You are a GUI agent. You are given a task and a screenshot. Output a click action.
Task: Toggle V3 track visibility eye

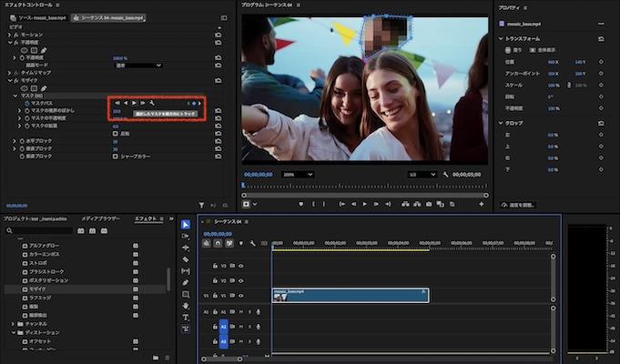click(241, 266)
